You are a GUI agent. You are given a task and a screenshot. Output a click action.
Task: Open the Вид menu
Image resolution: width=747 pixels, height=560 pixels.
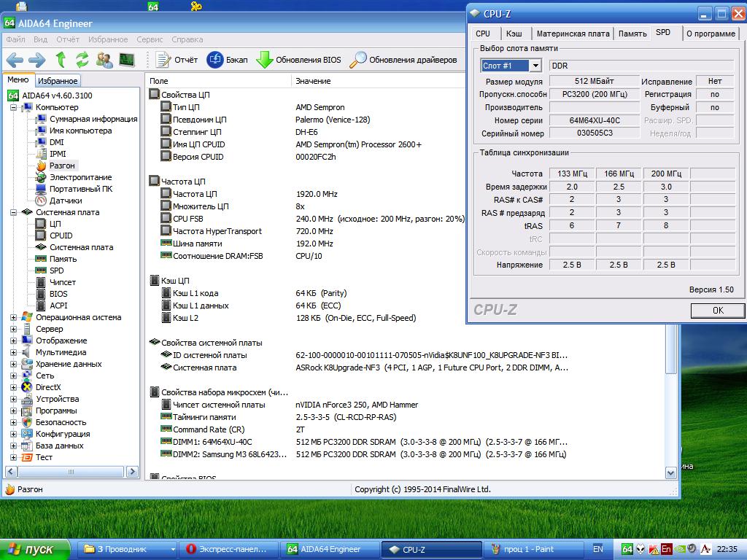point(41,39)
